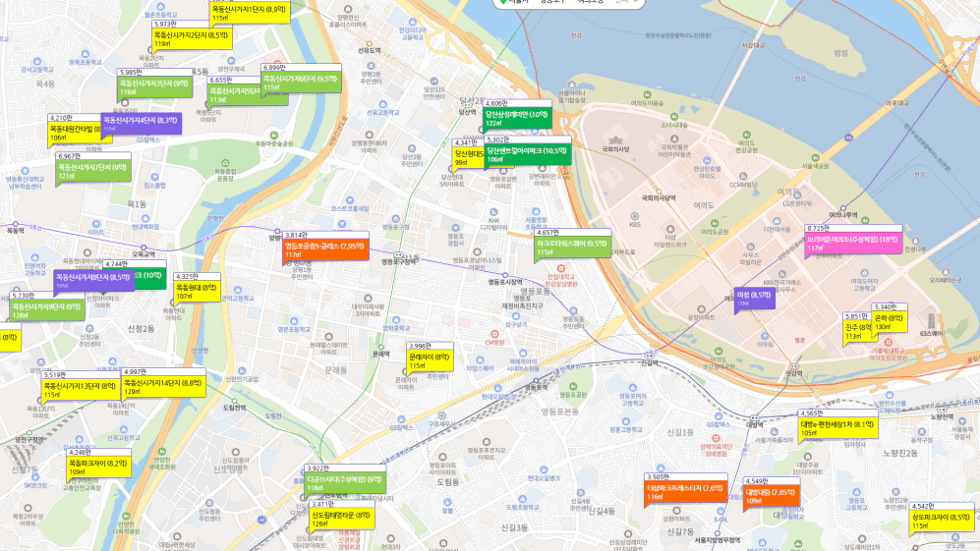The image size is (980, 551).
Task: Select the KBS landmark icon
Action: 634,217
